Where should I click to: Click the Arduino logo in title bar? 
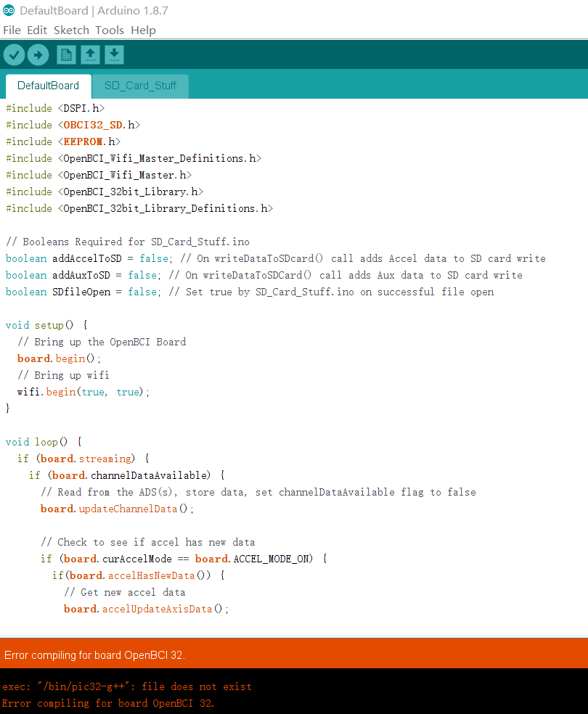point(9,10)
